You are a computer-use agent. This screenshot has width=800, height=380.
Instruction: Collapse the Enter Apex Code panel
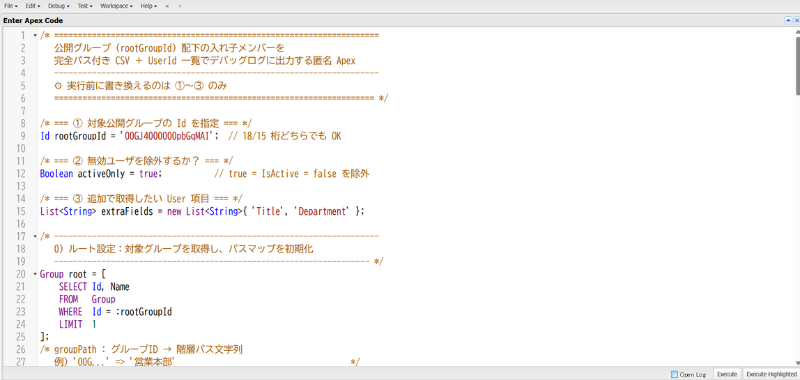click(x=788, y=20)
